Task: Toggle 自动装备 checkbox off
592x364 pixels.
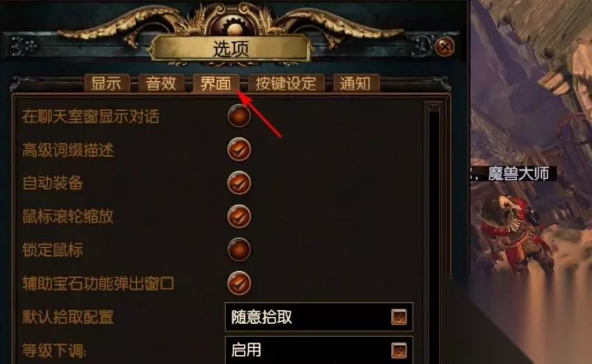Action: 239,183
